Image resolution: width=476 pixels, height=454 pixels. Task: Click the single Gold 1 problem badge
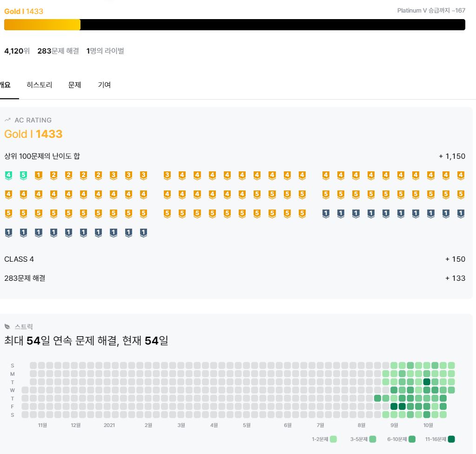[x=39, y=176]
